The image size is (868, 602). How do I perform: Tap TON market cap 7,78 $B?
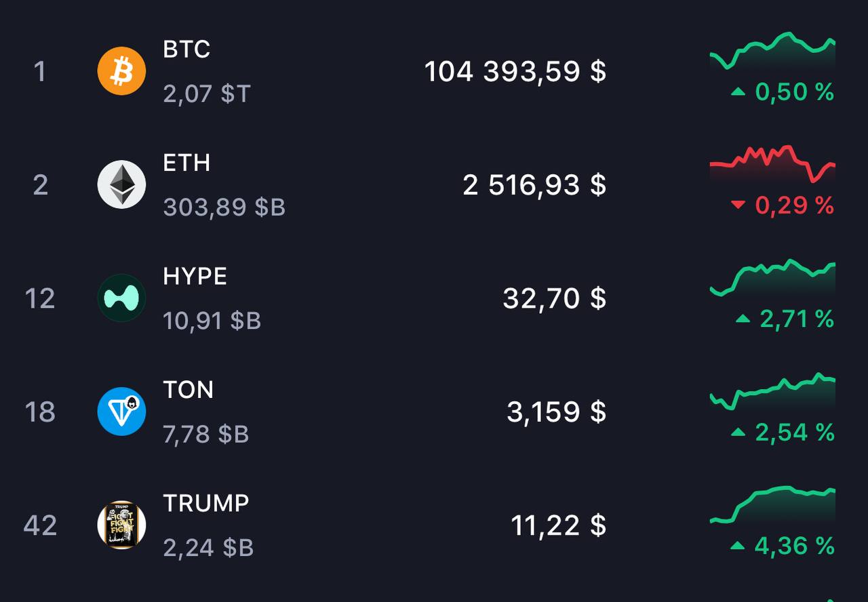[206, 434]
